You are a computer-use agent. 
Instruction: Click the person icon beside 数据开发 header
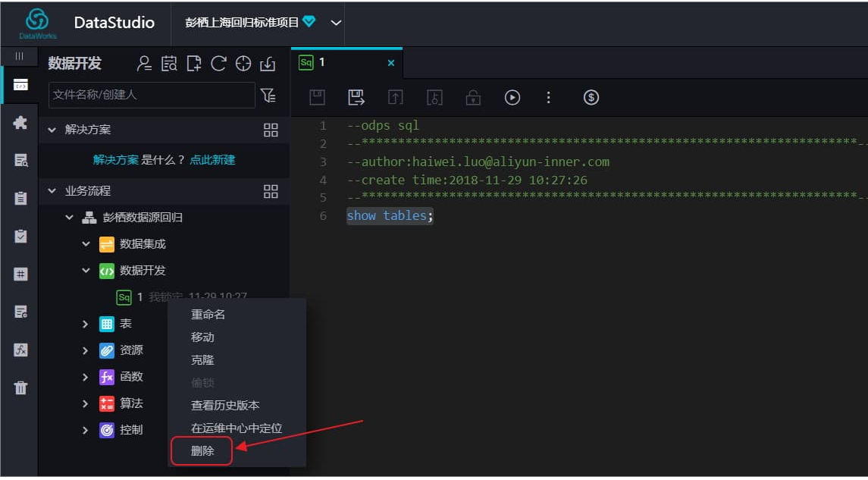tap(144, 64)
